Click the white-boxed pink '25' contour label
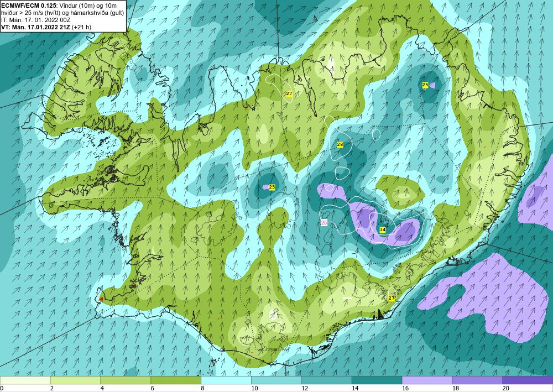This screenshot has height=392, width=553. 324,222
